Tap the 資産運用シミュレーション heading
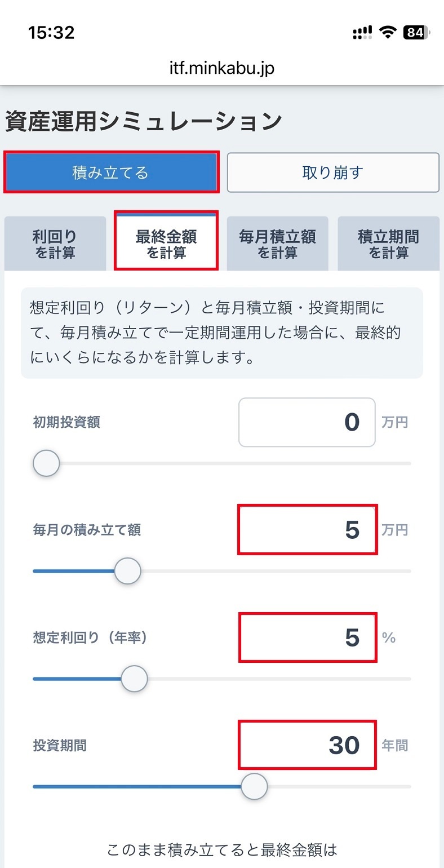 (144, 121)
